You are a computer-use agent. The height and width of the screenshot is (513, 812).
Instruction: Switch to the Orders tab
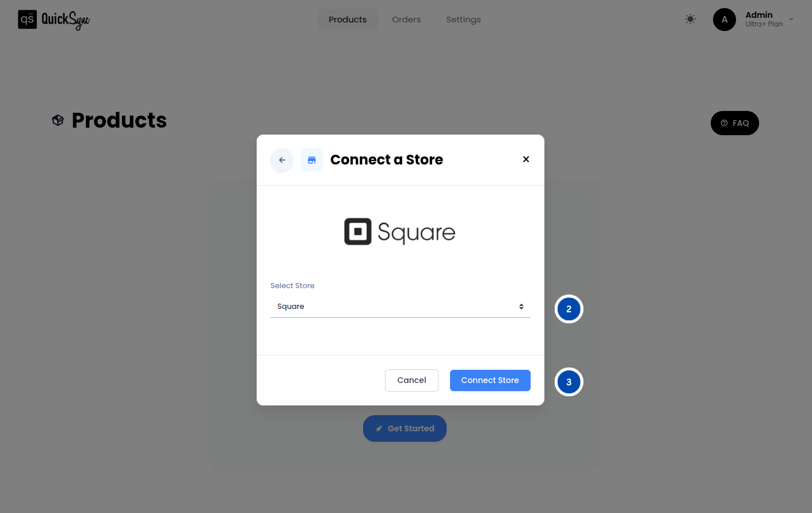(406, 19)
